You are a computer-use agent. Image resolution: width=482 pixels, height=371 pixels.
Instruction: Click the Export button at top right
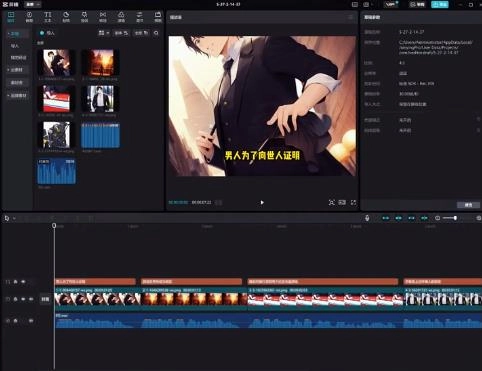(440, 4)
